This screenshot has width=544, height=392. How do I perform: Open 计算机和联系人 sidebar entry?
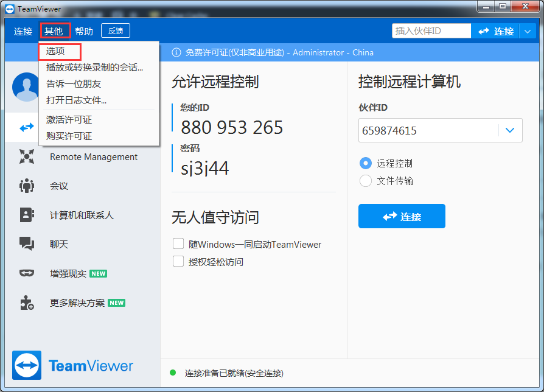[x=82, y=215]
